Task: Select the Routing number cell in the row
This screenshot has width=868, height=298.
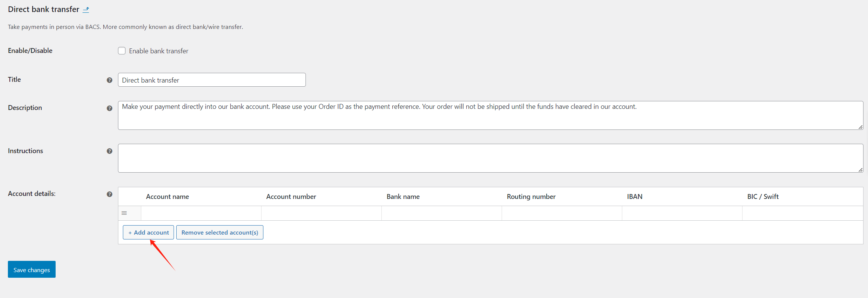Action: click(562, 213)
